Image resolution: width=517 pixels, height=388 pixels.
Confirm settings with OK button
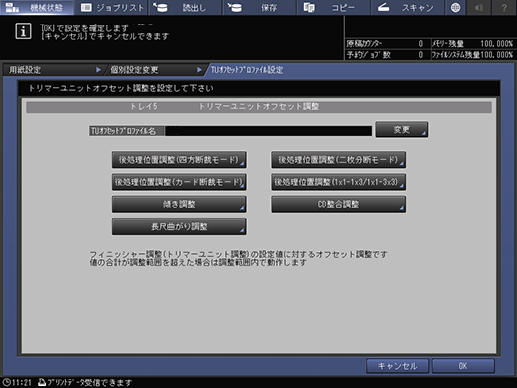point(463,366)
